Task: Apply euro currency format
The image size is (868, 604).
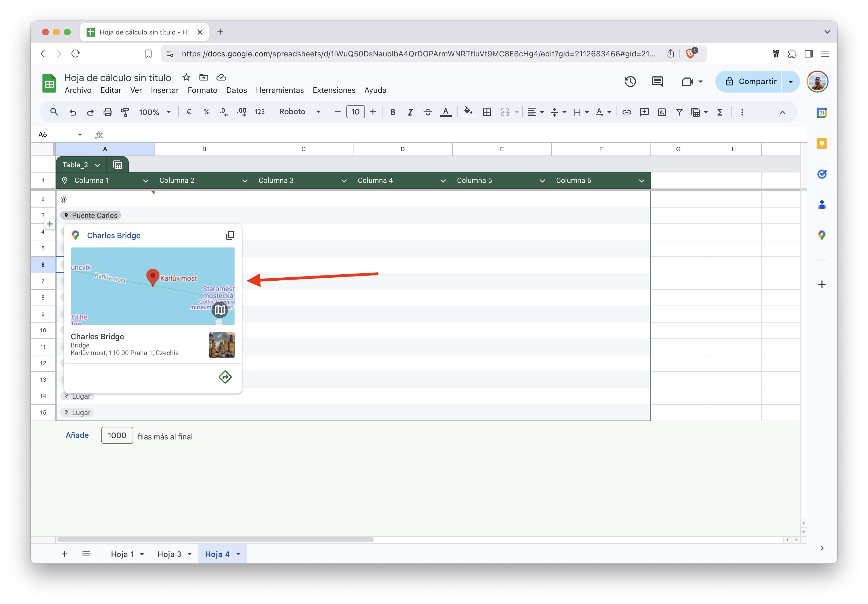Action: pos(189,112)
